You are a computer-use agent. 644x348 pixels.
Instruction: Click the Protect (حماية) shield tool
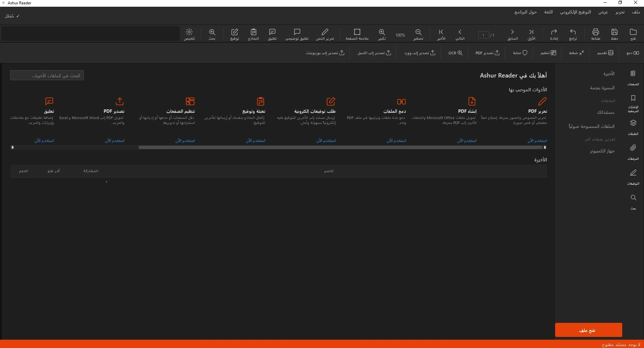pos(520,53)
